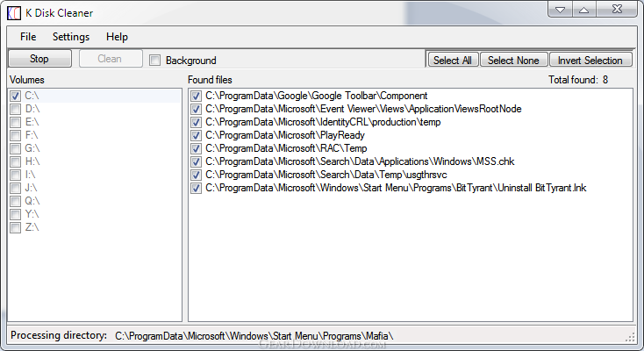Minimize the K Disk Cleaner window
This screenshot has width=644, height=351.
click(x=560, y=10)
